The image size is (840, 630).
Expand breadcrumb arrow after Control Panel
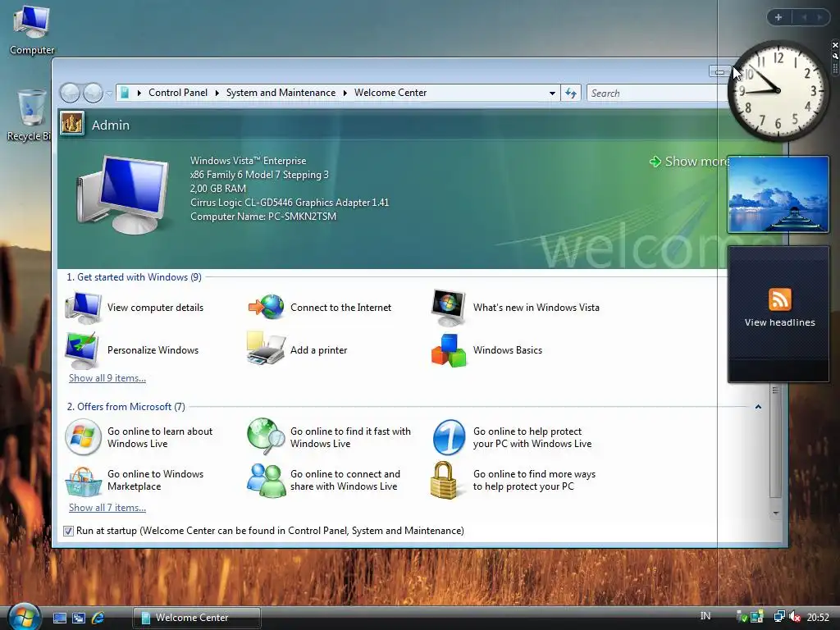pos(217,94)
